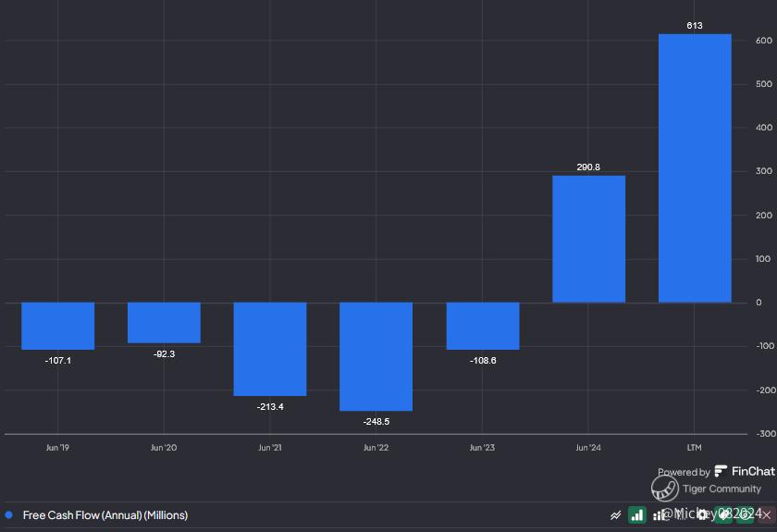Click the LTM x-axis label
Image resolution: width=777 pixels, height=532 pixels.
(695, 448)
